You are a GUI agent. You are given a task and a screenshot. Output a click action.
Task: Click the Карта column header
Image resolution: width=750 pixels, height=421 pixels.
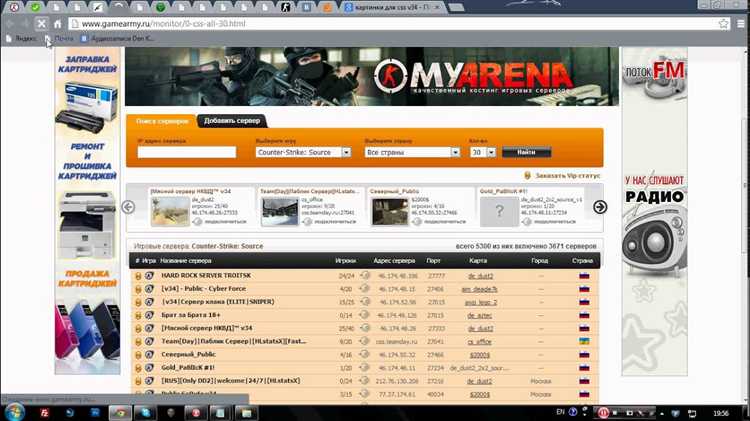478,261
